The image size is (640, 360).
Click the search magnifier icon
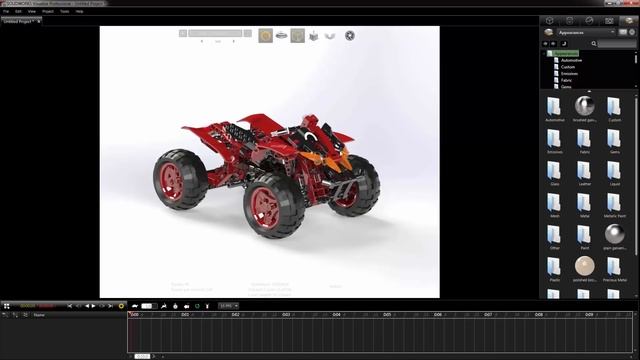click(x=594, y=44)
